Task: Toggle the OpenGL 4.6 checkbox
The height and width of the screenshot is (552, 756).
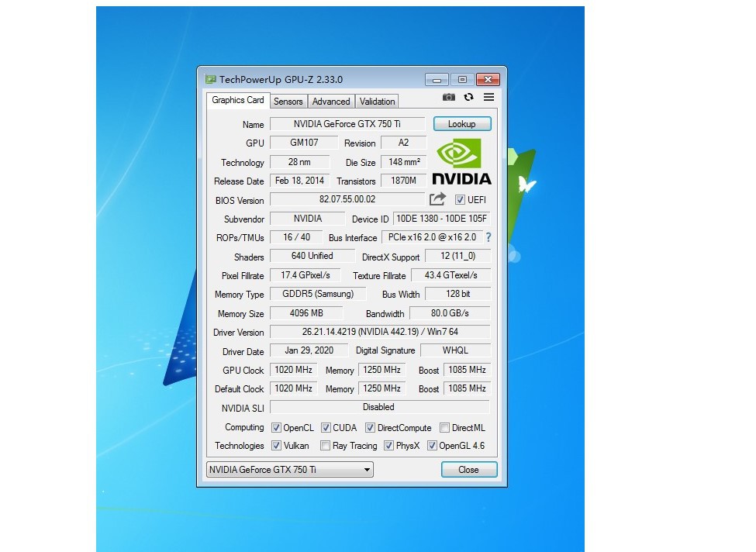Action: pos(432,446)
